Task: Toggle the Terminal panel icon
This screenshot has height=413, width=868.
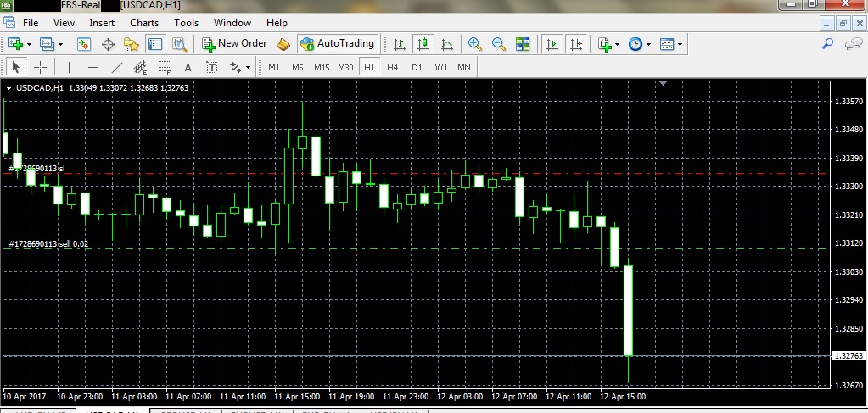Action: (x=155, y=44)
